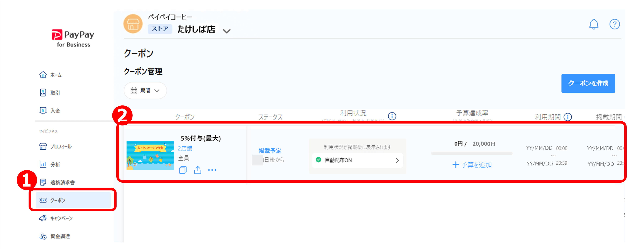Expand 自動配布ON chevron arrow

[397, 160]
